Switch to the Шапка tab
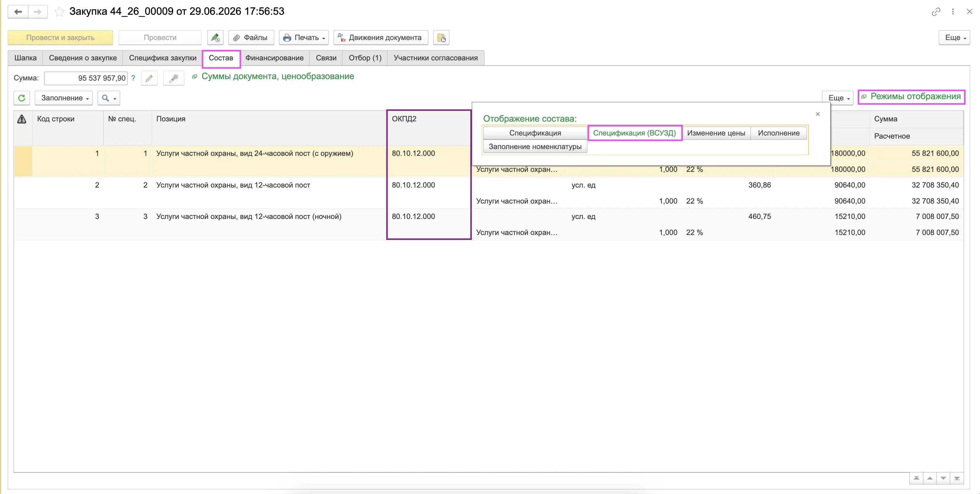The image size is (980, 494). tap(26, 58)
